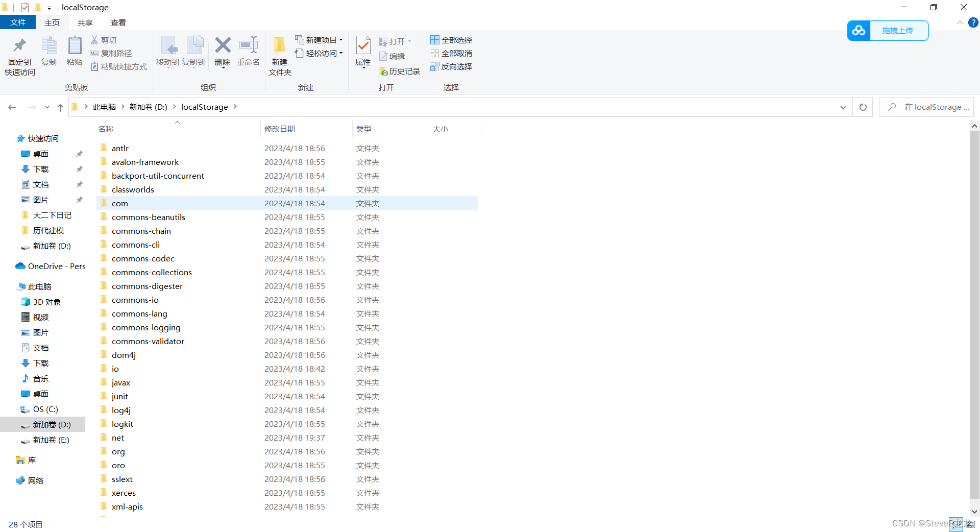Toggle sort order on 名称 column
This screenshot has height=532, width=980.
(x=106, y=129)
